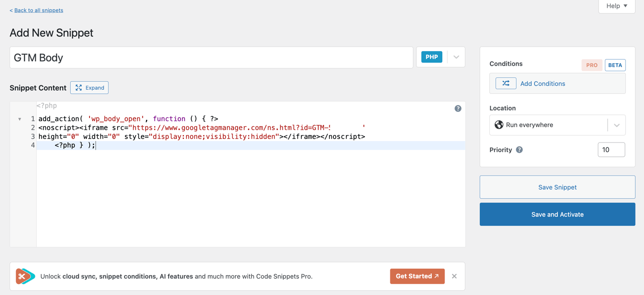This screenshot has width=644, height=295.
Task: Click Add Conditions
Action: coord(543,83)
